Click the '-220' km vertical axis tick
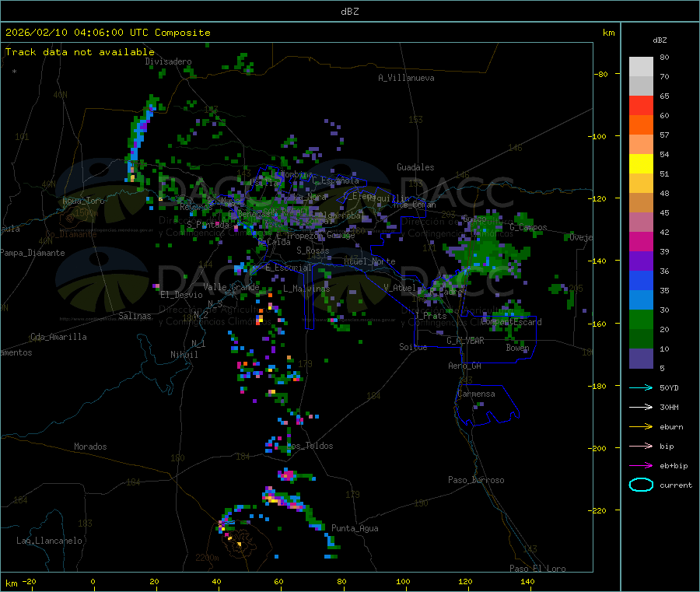 [x=599, y=511]
